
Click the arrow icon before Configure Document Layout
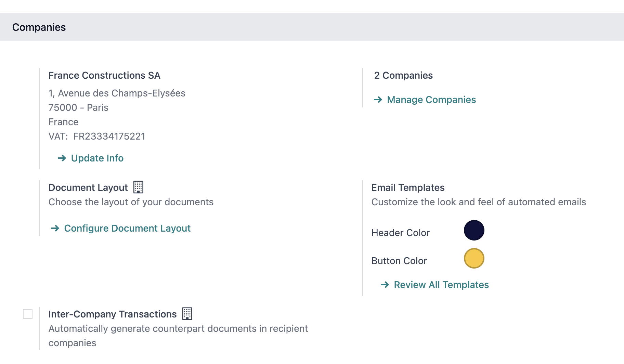pos(55,228)
